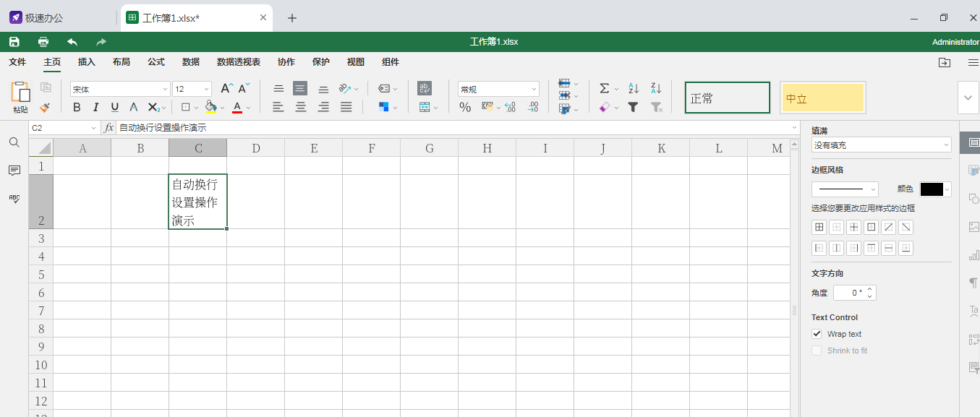Justify cell text

346,107
